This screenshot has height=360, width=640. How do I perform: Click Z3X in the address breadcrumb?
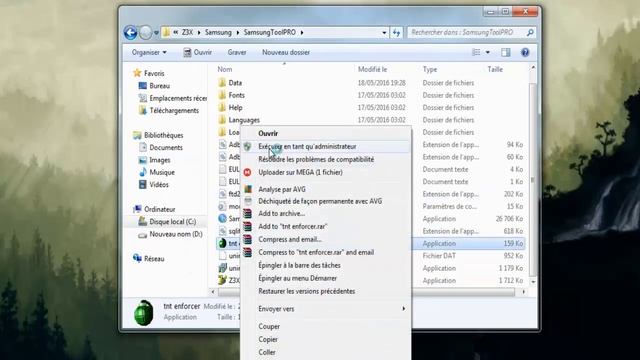point(187,32)
